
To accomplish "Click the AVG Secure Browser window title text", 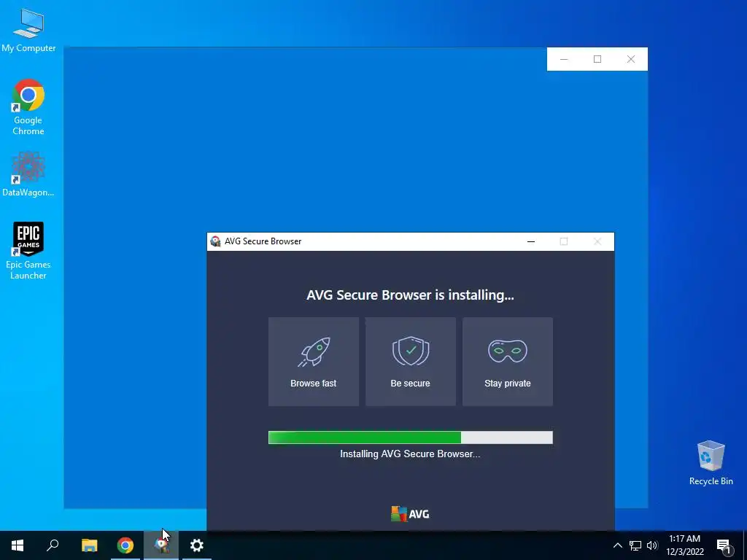I will 263,241.
